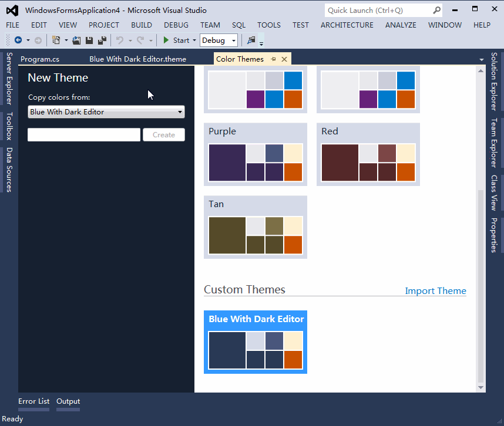Click the Visual Studio logo icon
The image size is (504, 426).
12,11
